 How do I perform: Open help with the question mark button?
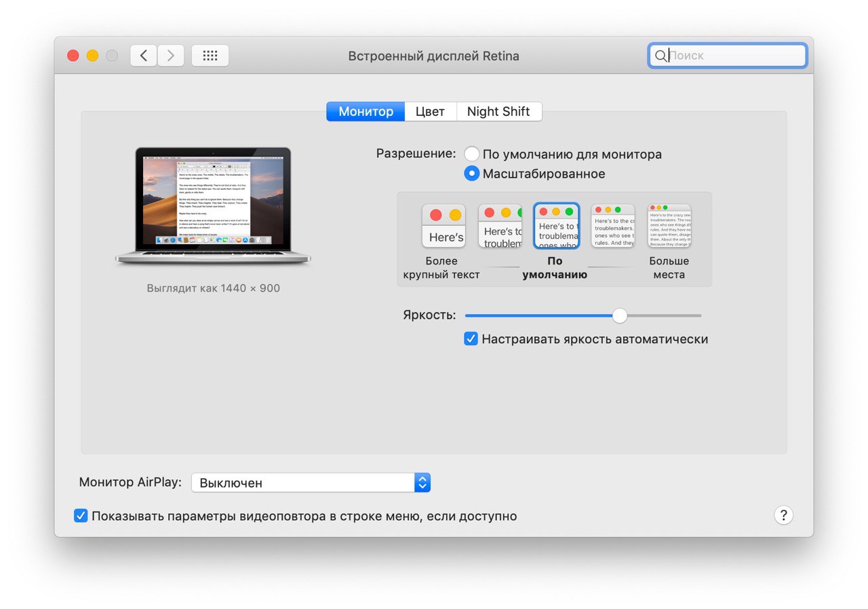(783, 515)
